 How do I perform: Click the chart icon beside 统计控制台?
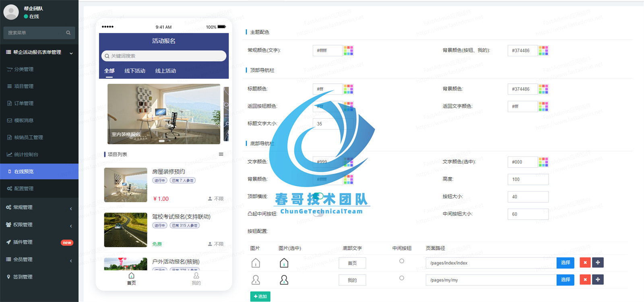coord(10,154)
